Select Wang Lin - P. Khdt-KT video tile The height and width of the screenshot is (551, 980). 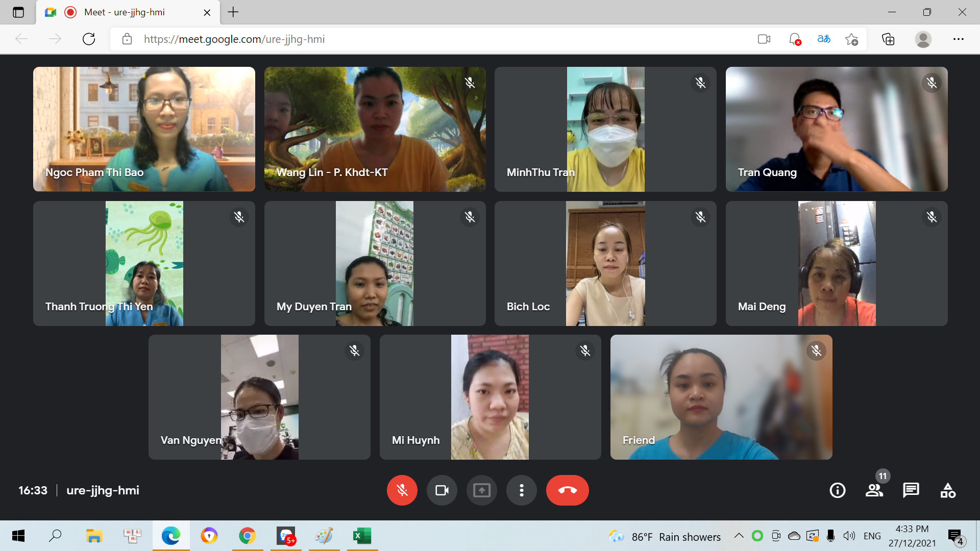(375, 129)
